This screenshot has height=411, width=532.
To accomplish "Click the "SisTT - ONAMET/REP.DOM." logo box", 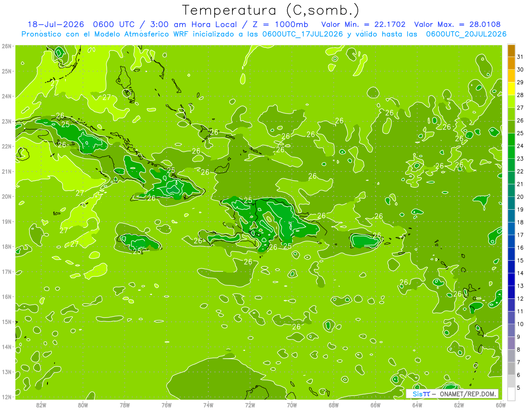I will tap(452, 394).
